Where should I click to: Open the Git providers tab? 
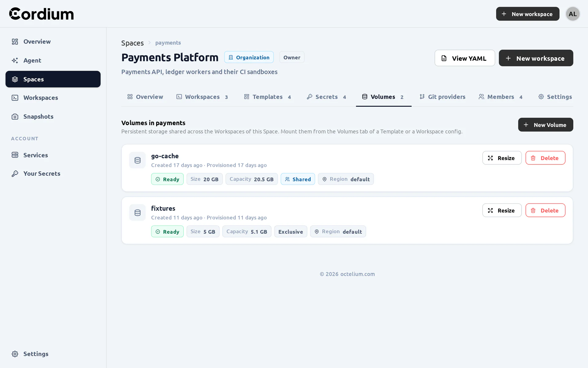[x=442, y=97]
